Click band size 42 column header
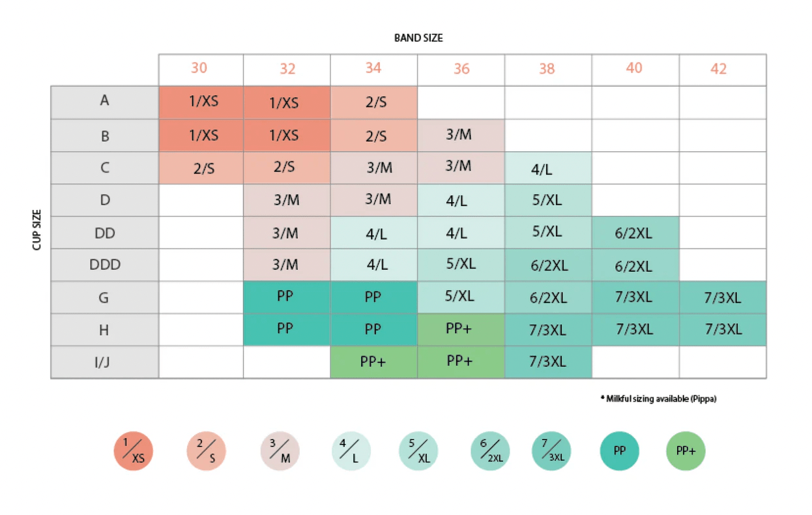This screenshot has height=515, width=812. (x=718, y=69)
